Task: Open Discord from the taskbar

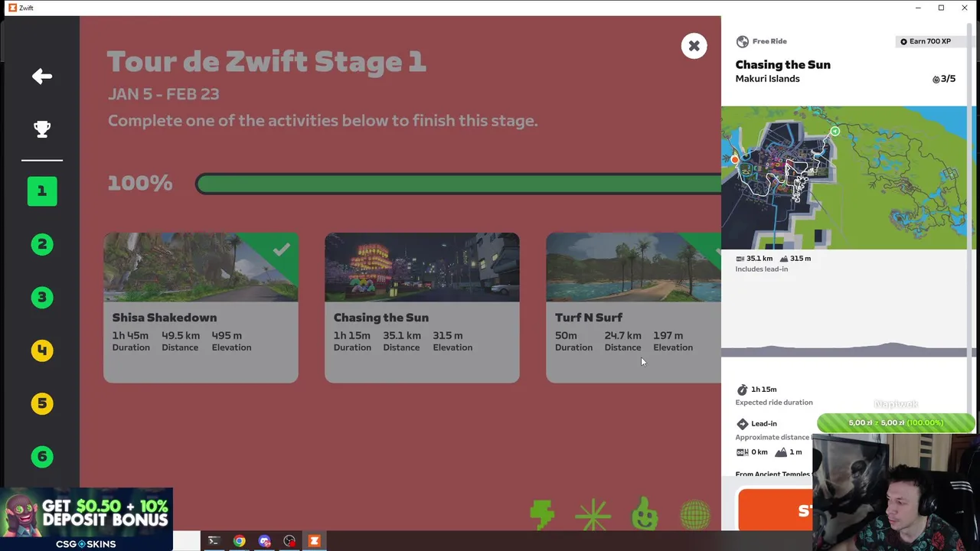Action: click(264, 541)
